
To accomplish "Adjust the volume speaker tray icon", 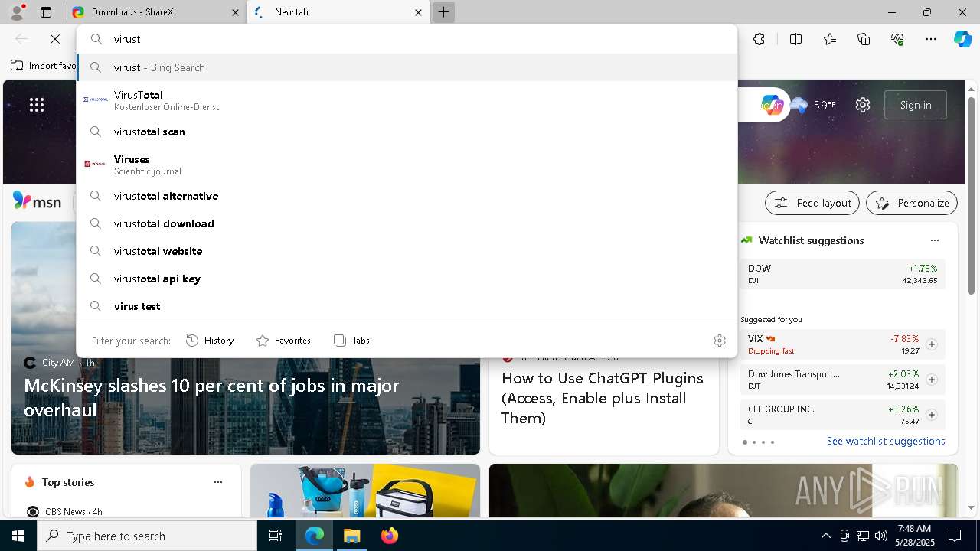I will pos(880,536).
